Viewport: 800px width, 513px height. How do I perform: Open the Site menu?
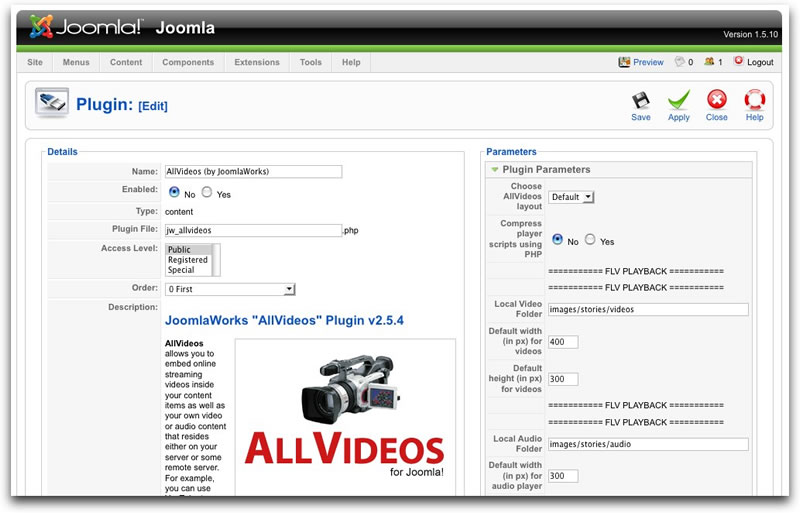[35, 62]
